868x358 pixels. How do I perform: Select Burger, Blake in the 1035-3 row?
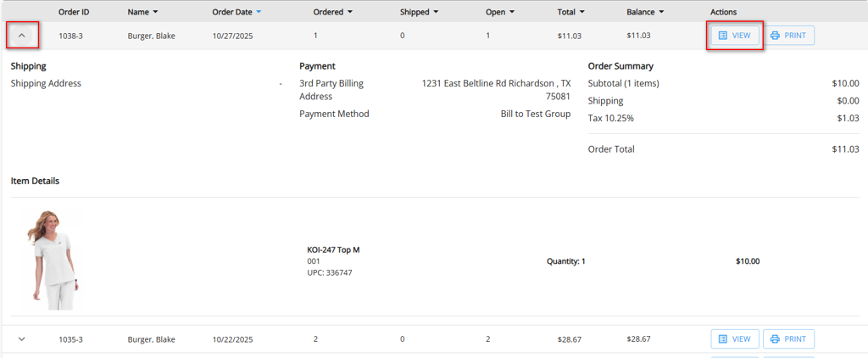coord(151,339)
